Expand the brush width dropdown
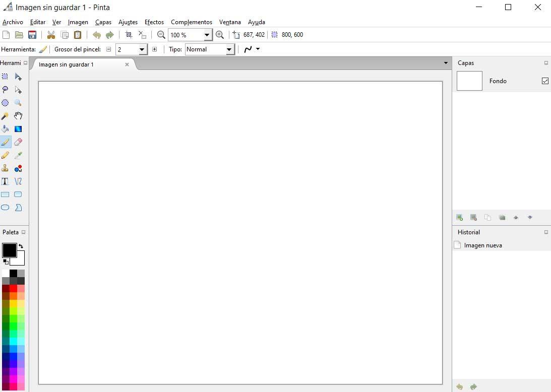The image size is (551, 392). (x=142, y=49)
